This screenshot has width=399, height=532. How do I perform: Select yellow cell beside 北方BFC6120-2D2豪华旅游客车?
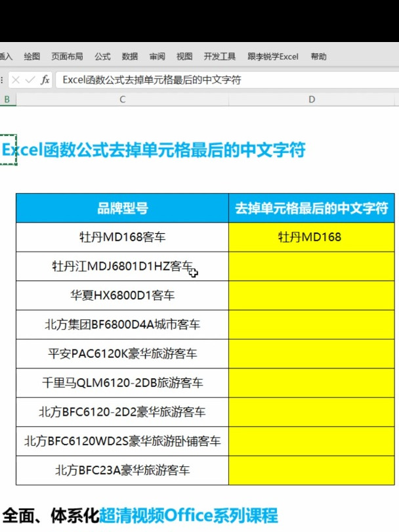click(312, 412)
